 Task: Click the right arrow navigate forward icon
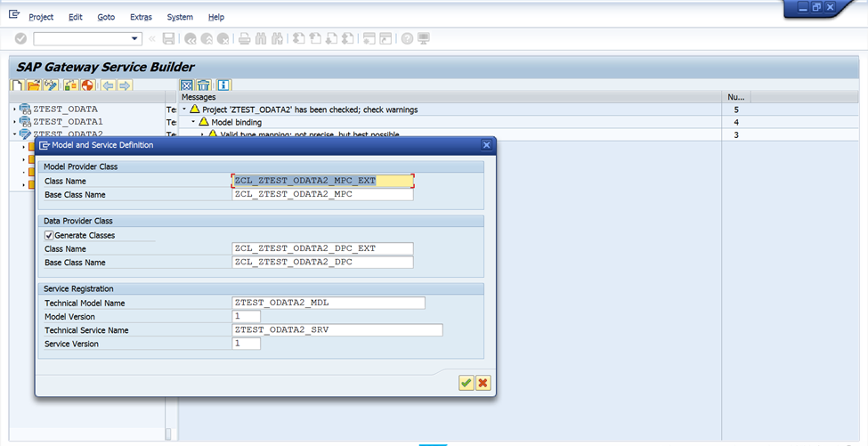point(125,85)
